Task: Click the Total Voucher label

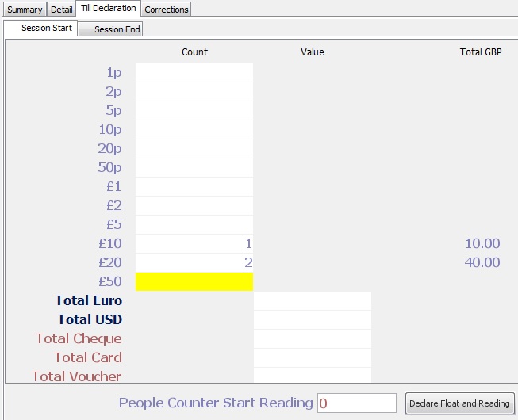Action: click(77, 376)
